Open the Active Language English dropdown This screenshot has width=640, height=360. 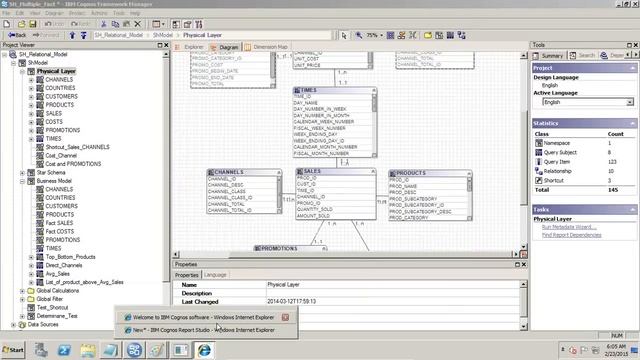click(630, 102)
